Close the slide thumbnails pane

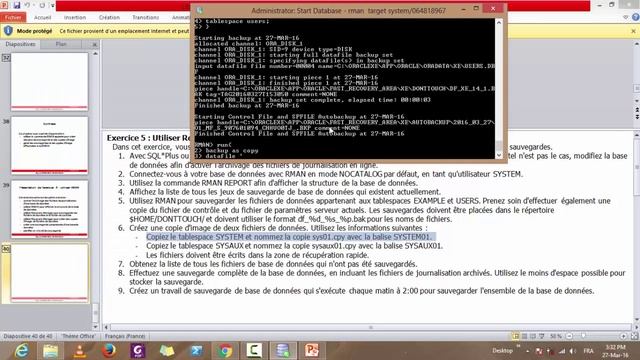[95, 44]
